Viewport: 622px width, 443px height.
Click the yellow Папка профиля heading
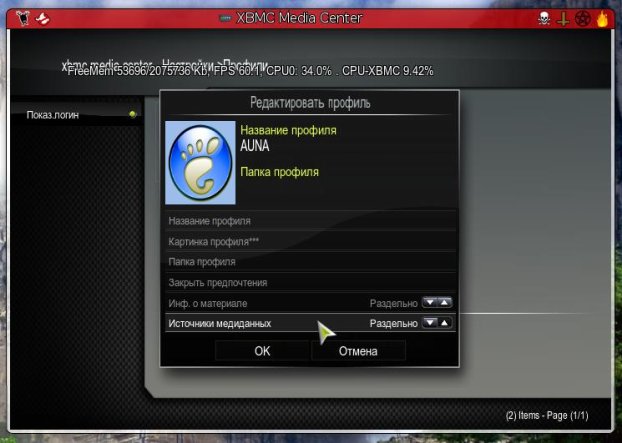tap(280, 172)
